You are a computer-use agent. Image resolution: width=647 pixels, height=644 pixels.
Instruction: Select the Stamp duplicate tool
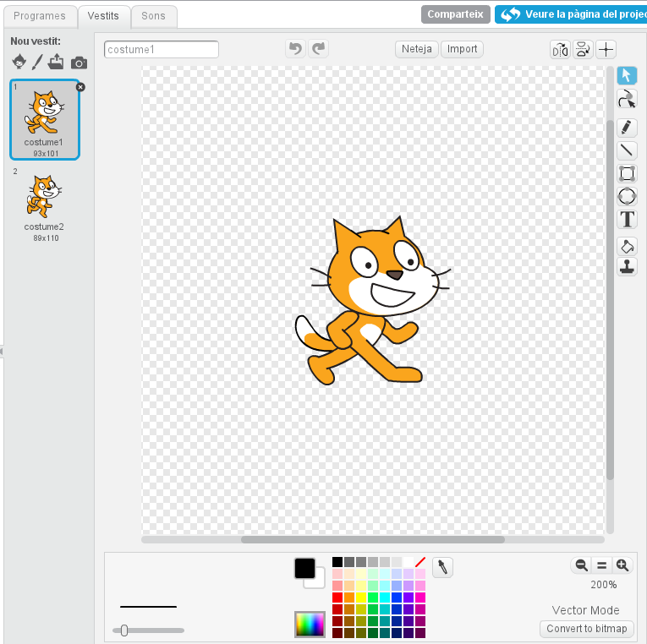[x=627, y=266]
